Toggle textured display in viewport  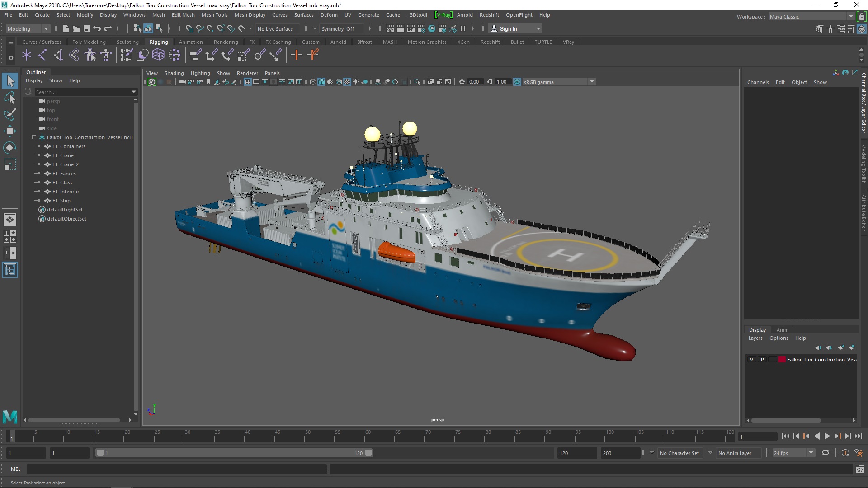347,82
